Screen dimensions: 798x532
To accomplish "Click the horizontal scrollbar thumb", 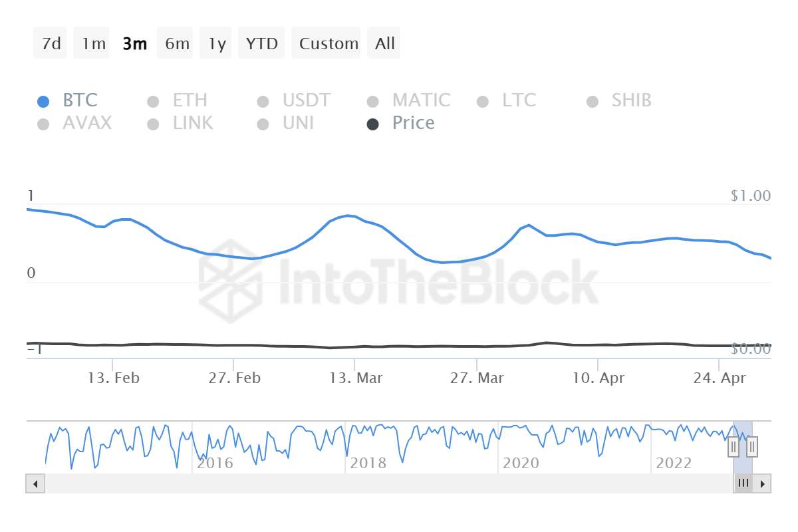I will coord(743,483).
